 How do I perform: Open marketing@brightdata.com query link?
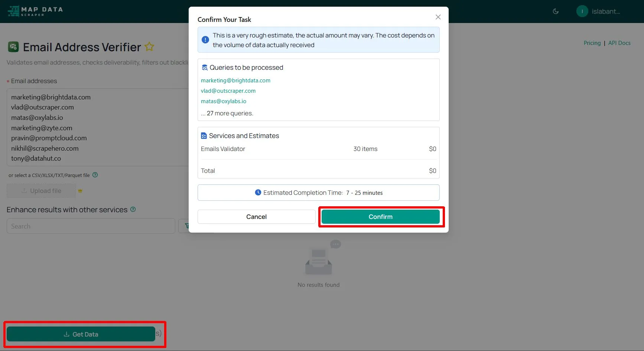point(235,81)
